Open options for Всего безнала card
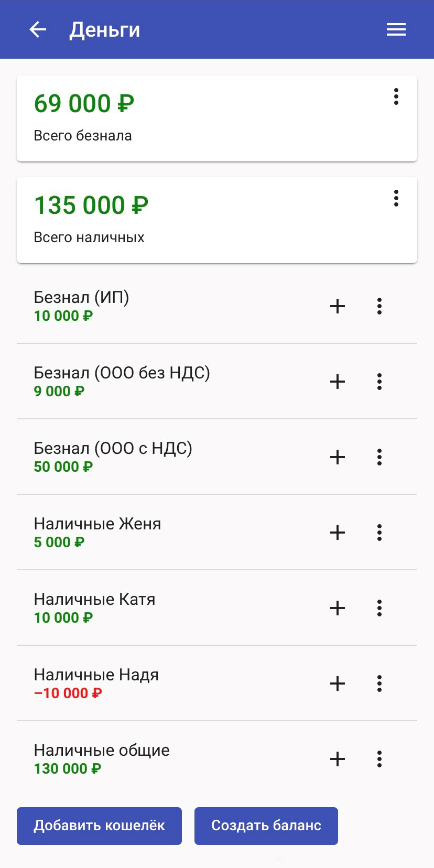The image size is (434, 868). click(x=396, y=96)
